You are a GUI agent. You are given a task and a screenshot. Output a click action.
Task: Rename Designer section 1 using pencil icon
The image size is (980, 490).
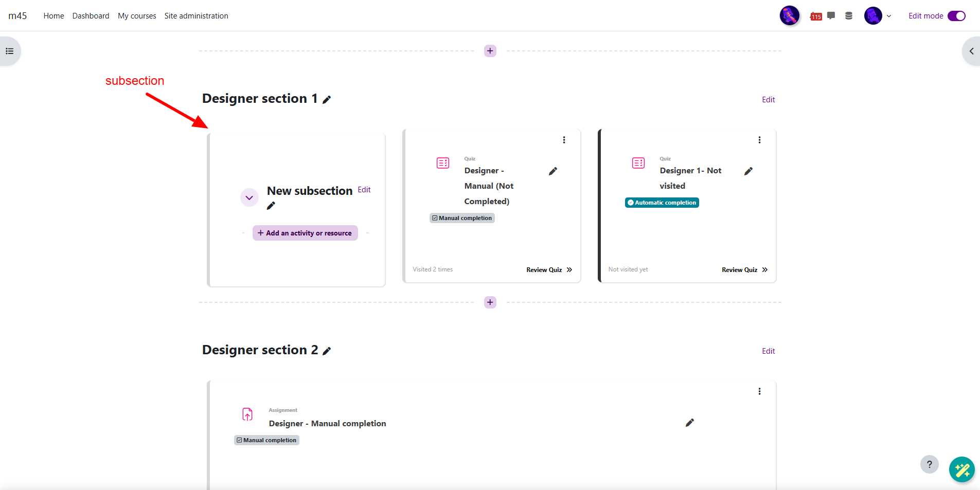(327, 100)
